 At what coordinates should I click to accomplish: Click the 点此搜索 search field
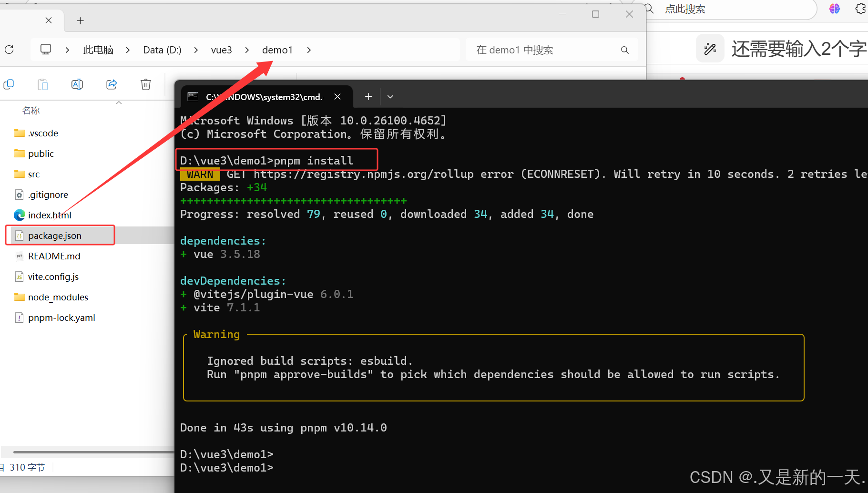[x=729, y=9]
